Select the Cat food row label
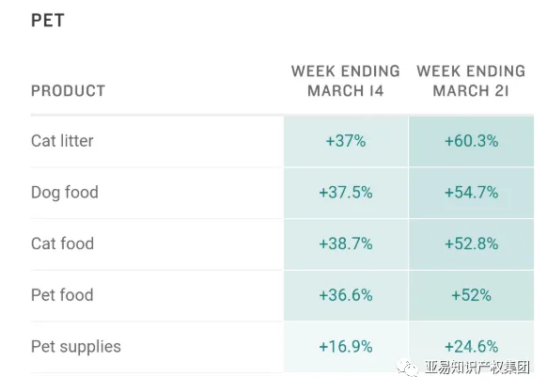This screenshot has height=392, width=547. click(x=62, y=243)
